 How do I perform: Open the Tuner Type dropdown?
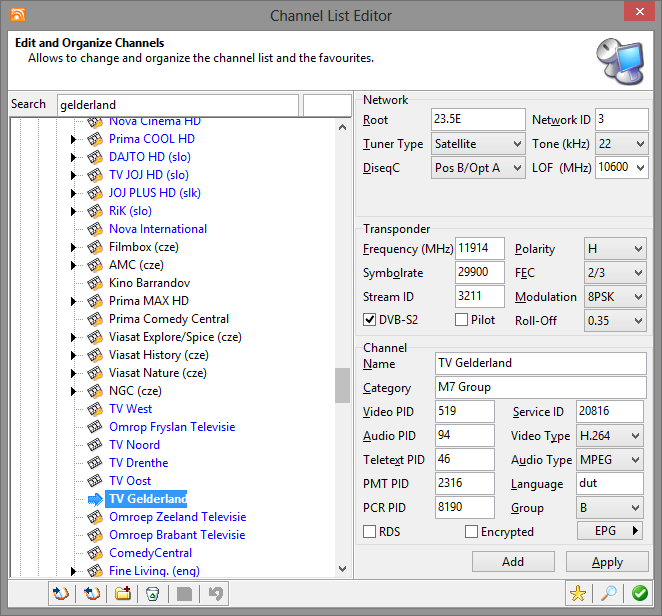click(478, 144)
